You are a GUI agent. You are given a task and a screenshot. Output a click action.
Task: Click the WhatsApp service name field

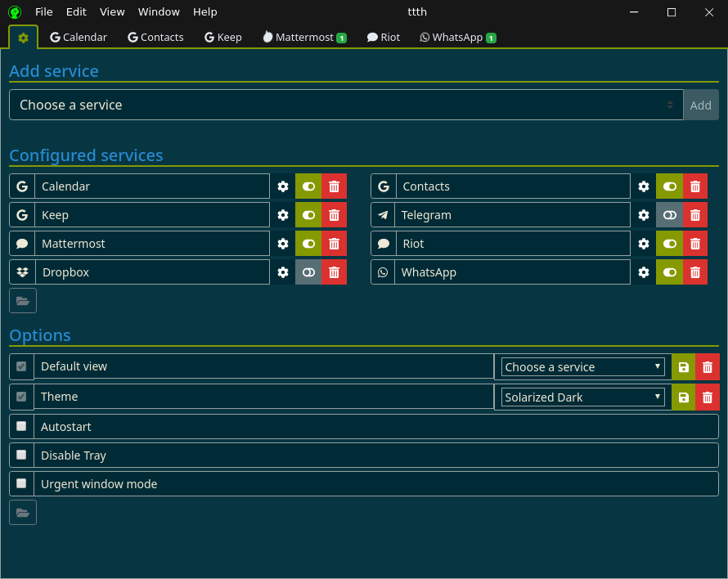click(513, 272)
